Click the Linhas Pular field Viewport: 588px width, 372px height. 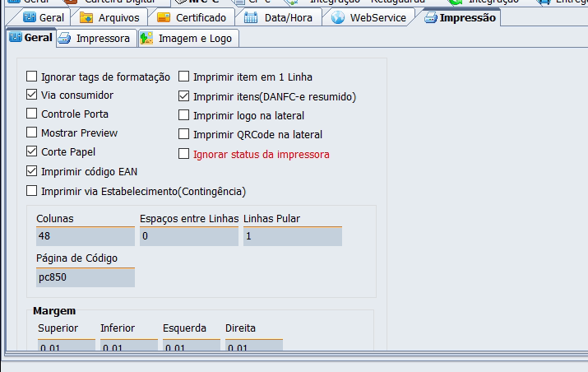(292, 236)
